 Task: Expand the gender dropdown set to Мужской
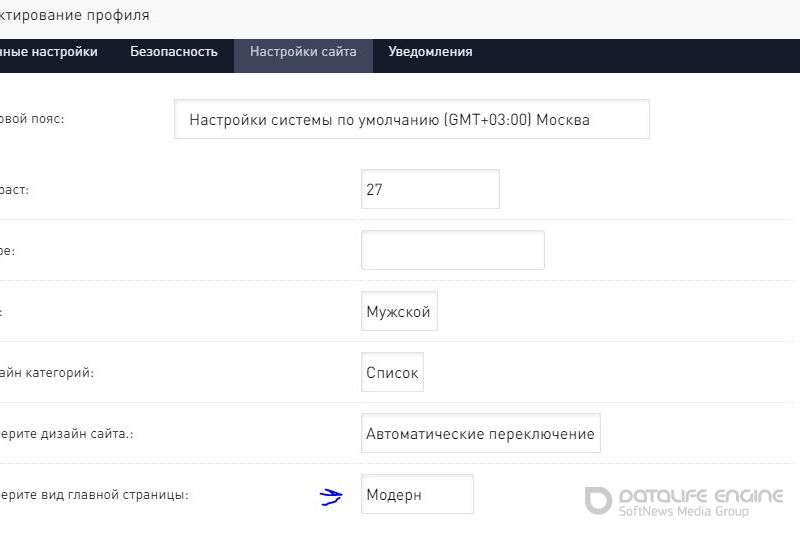tap(398, 312)
